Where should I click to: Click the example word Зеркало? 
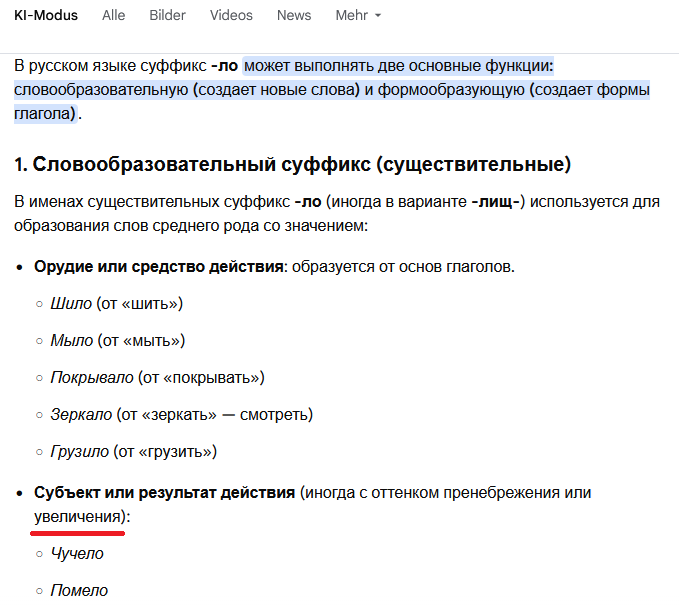point(81,414)
